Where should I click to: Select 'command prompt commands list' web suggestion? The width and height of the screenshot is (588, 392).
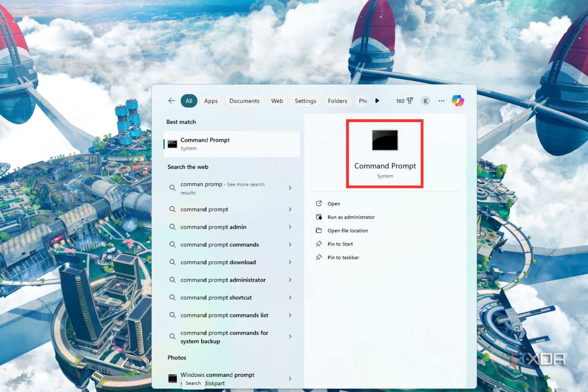232,315
